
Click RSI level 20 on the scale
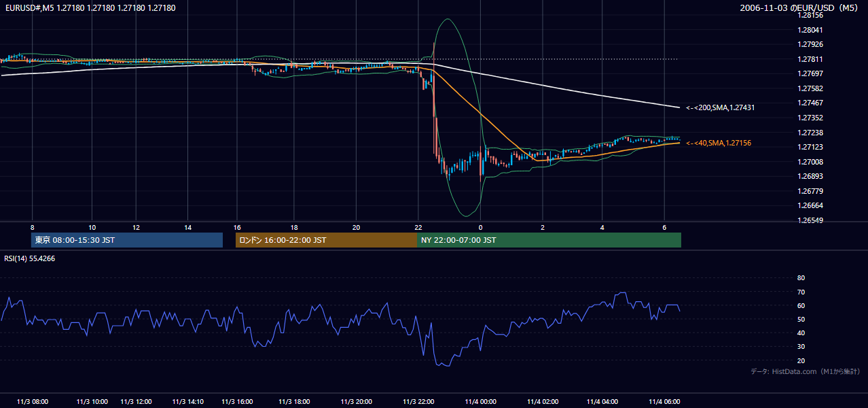tap(801, 360)
